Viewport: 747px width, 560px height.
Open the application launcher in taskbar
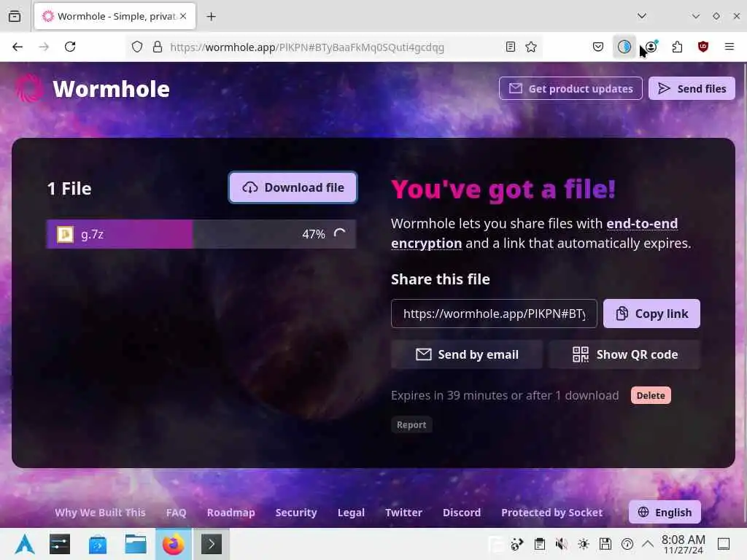tap(24, 544)
